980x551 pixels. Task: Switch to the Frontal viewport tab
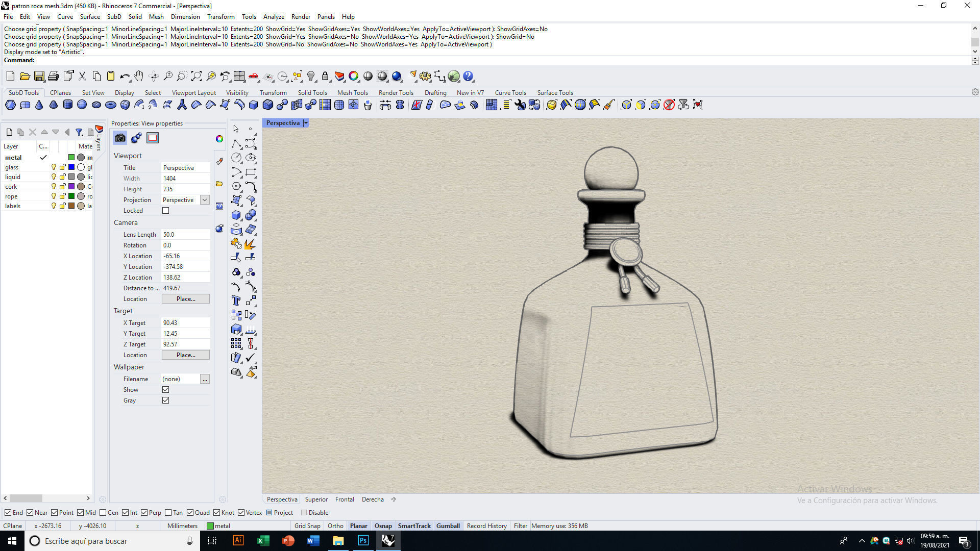coord(345,499)
